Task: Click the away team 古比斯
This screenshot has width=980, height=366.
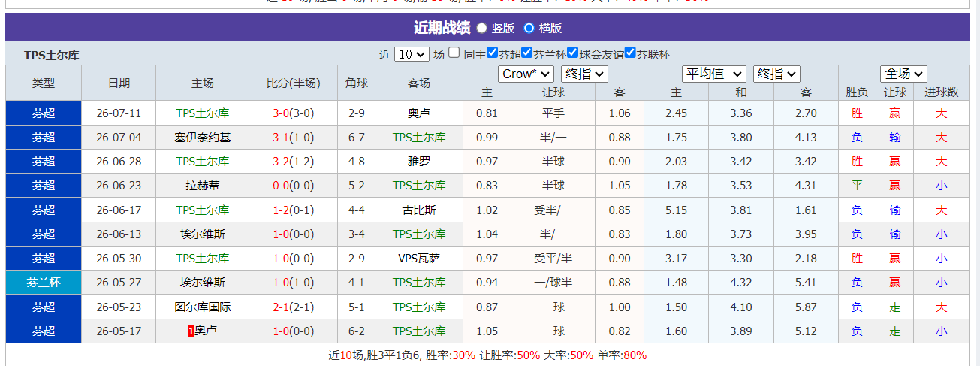Action: click(x=419, y=210)
